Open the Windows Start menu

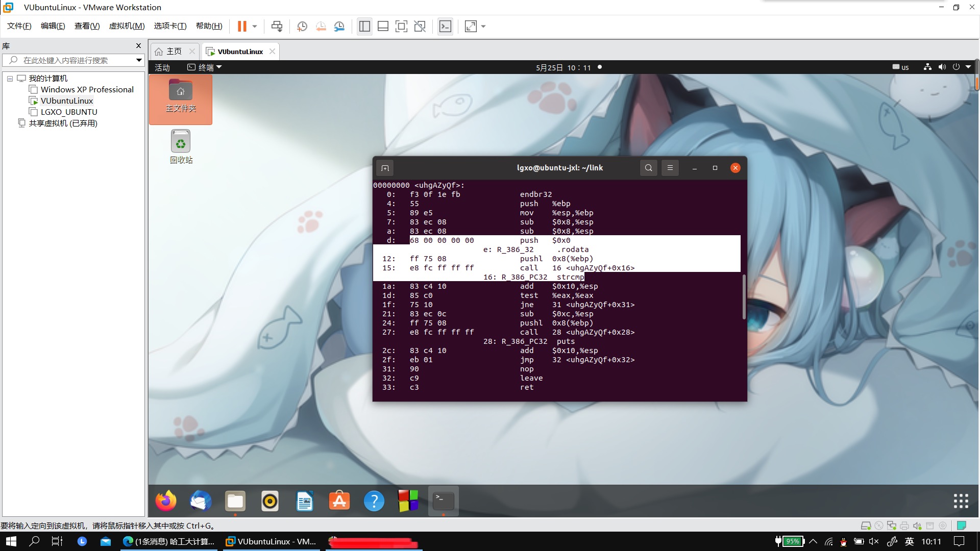11,541
